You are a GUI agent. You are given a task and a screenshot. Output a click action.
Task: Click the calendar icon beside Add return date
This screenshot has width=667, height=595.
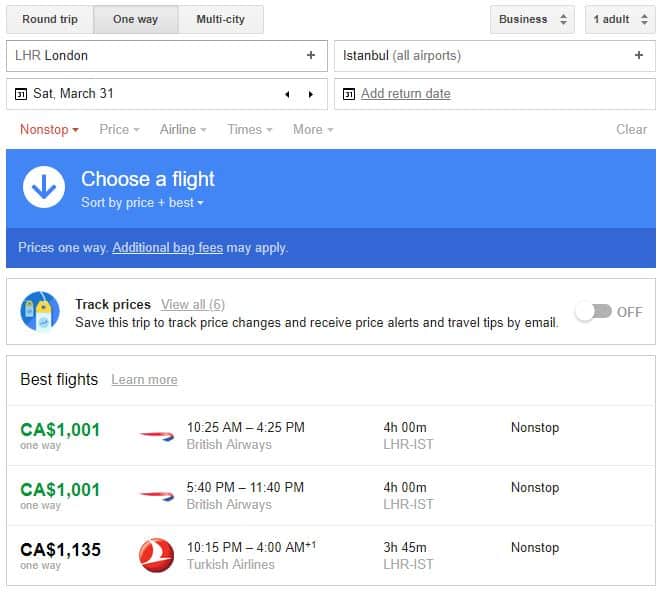[348, 94]
